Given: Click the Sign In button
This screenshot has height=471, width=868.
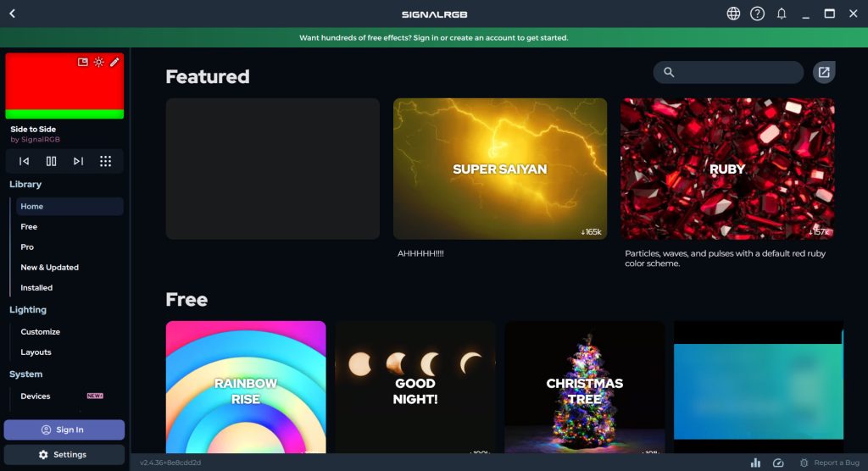Looking at the screenshot, I should click(x=64, y=429).
